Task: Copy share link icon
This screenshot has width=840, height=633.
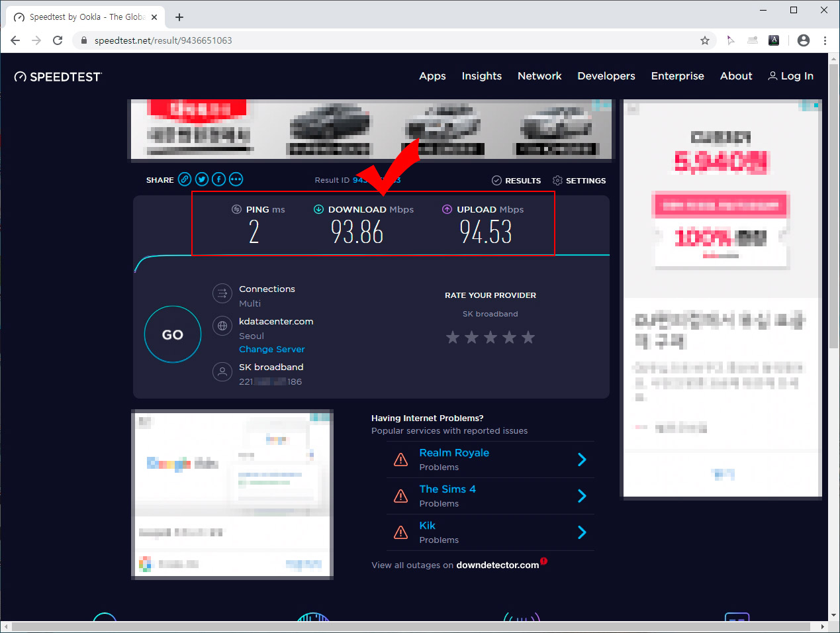Action: (185, 179)
